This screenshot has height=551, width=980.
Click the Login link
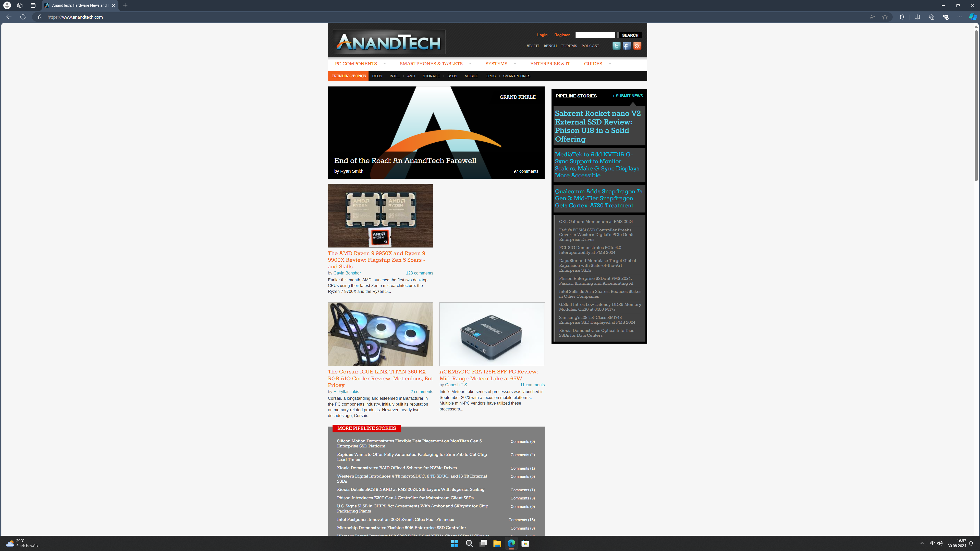[542, 35]
